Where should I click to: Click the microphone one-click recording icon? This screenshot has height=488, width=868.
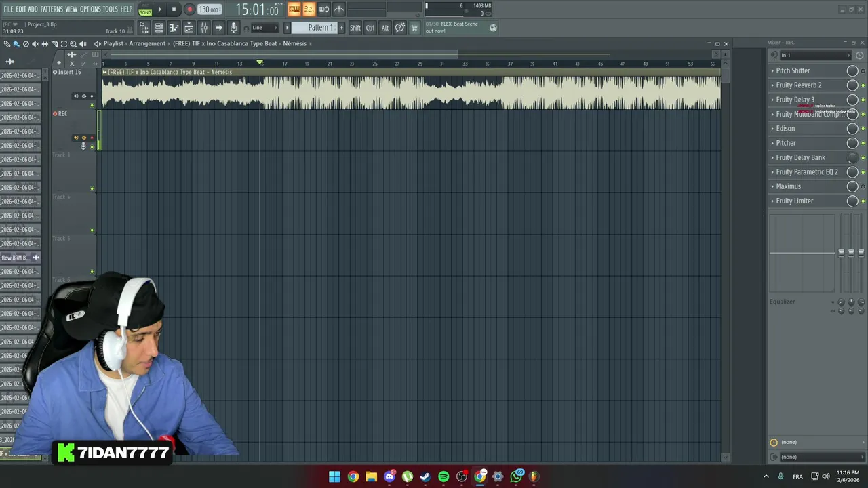233,28
